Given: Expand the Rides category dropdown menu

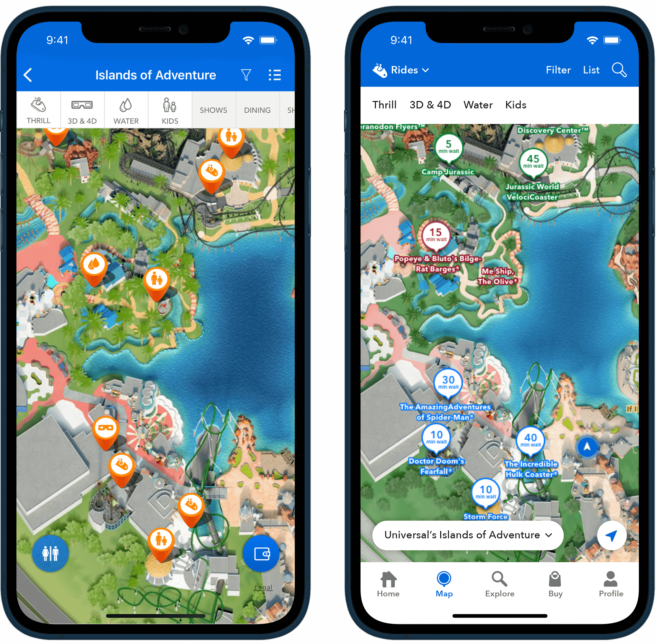Looking at the screenshot, I should click(x=408, y=70).
